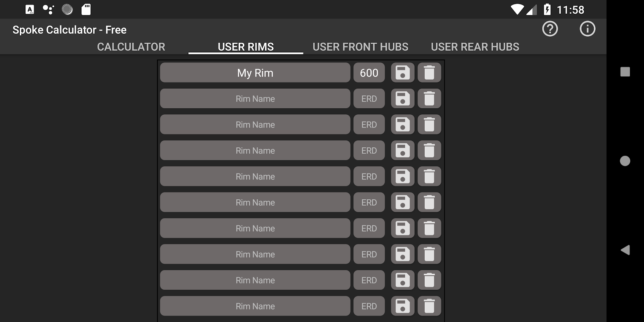Save the fourth rim row
644x322 pixels.
click(x=402, y=151)
